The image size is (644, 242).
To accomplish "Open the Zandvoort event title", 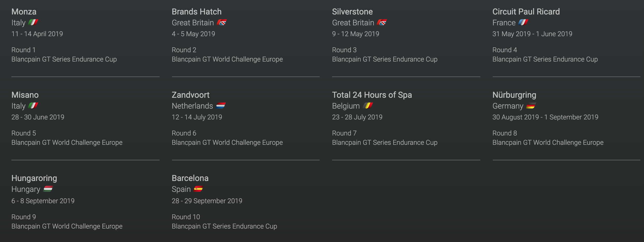I will (191, 95).
